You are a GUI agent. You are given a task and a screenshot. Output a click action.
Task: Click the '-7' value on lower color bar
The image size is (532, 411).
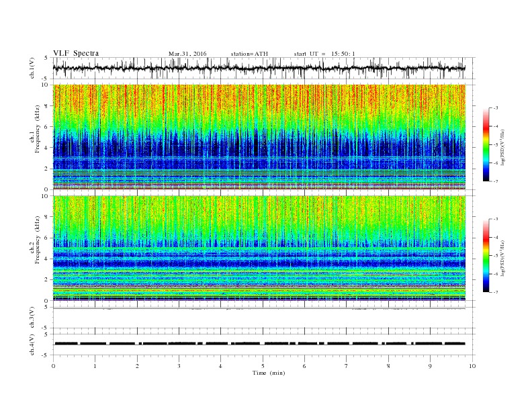pyautogui.click(x=495, y=292)
